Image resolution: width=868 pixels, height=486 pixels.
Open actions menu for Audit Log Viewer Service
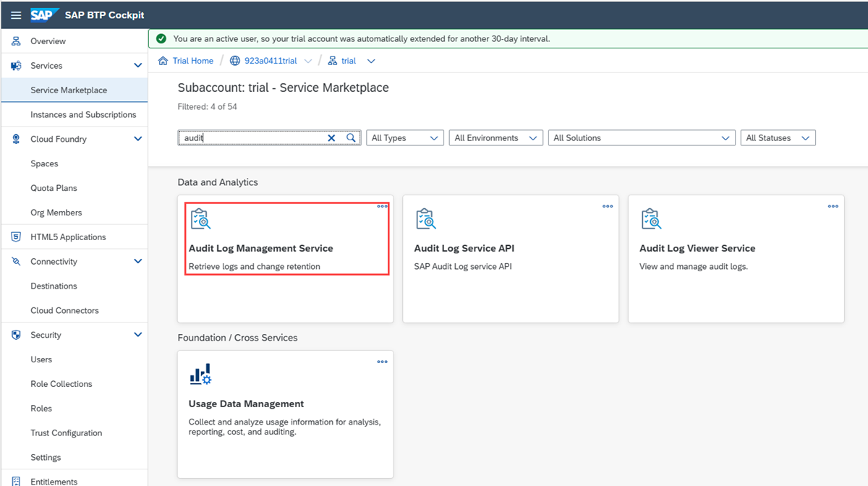click(x=833, y=206)
